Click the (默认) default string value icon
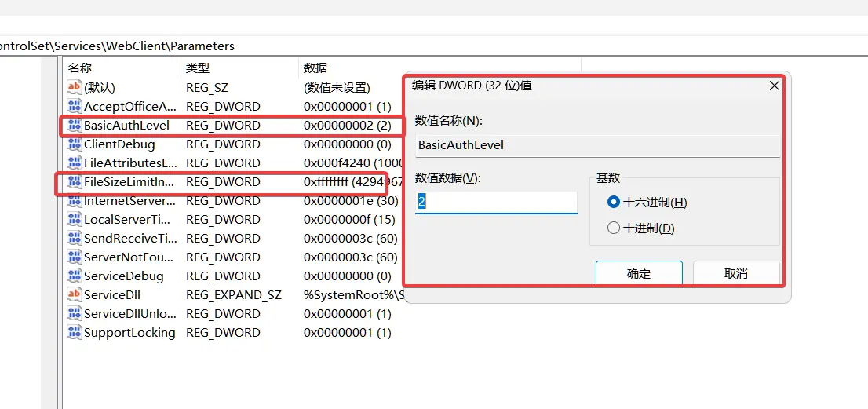Image resolution: width=868 pixels, height=409 pixels. point(75,88)
